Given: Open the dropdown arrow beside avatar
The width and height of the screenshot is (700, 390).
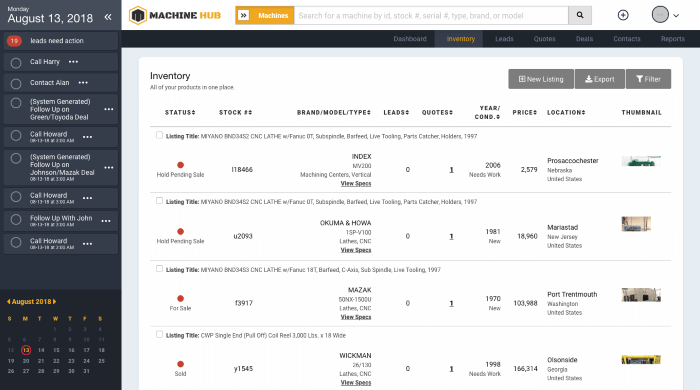Looking at the screenshot, I should (676, 16).
